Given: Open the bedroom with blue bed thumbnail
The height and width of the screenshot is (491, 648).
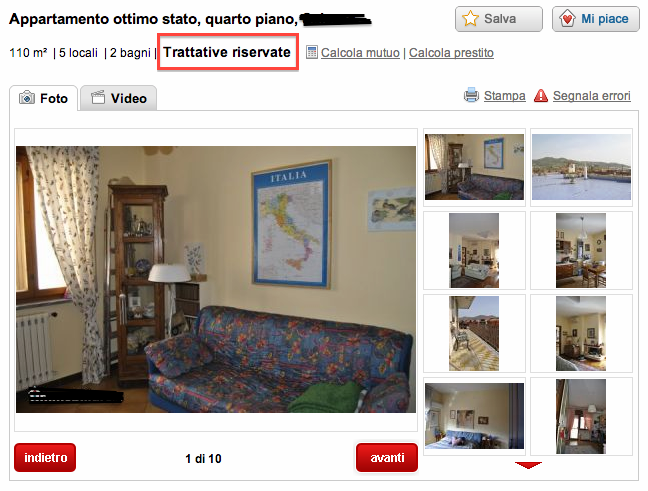Looking at the screenshot, I should pos(474,416).
